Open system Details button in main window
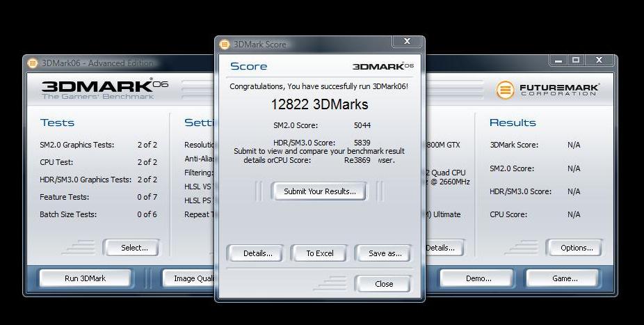Viewport: 644px width, 325px height. click(444, 248)
